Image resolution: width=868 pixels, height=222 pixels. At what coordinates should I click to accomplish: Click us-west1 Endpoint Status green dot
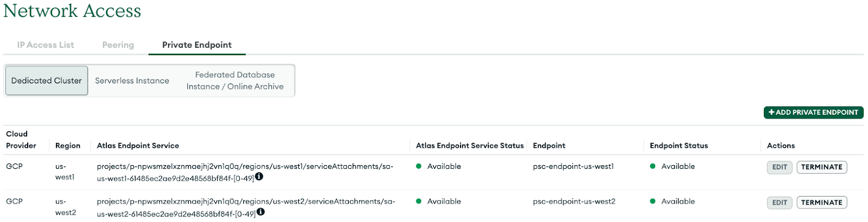coord(653,166)
